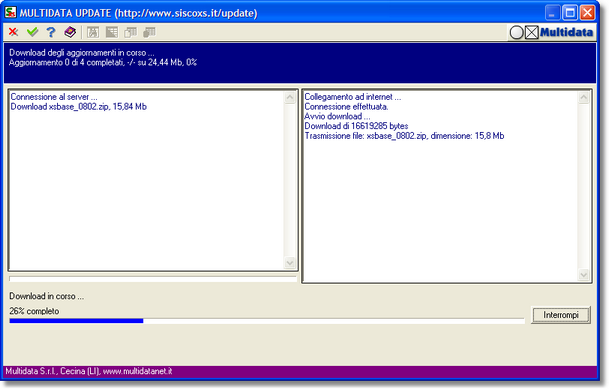Click the greyed-out copy table toolbar icon
Image resolution: width=609 pixels, height=390 pixels.
[130, 32]
